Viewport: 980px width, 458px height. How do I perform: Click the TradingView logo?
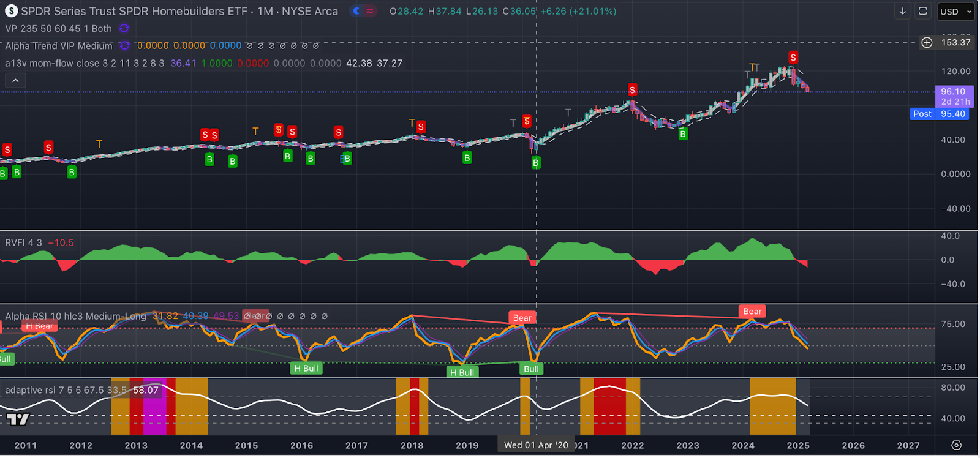point(17,419)
